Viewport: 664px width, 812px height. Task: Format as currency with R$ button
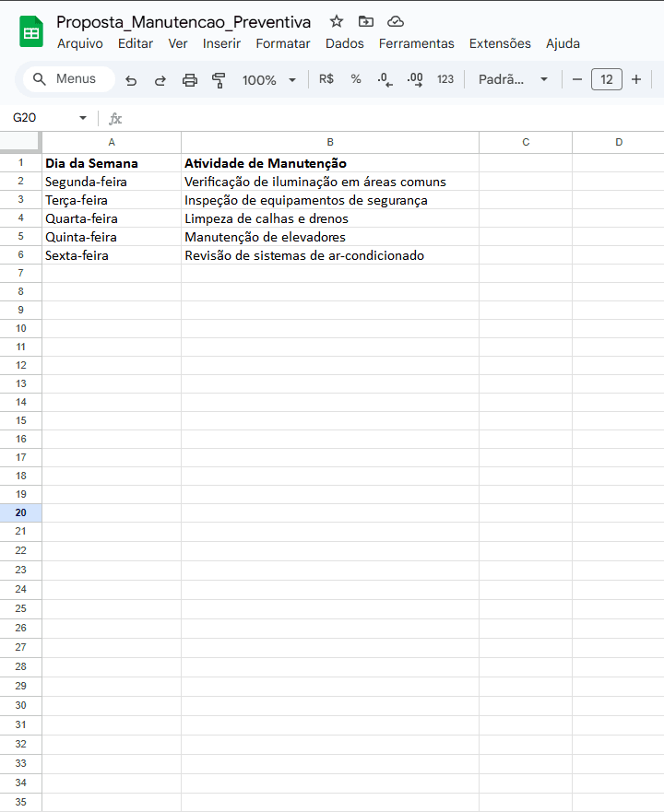pyautogui.click(x=326, y=79)
